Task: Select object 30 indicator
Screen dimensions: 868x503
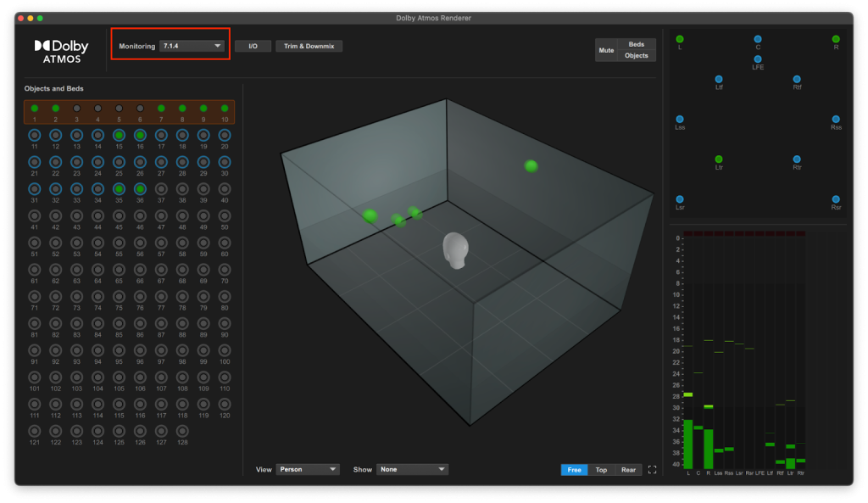Action: (x=224, y=162)
